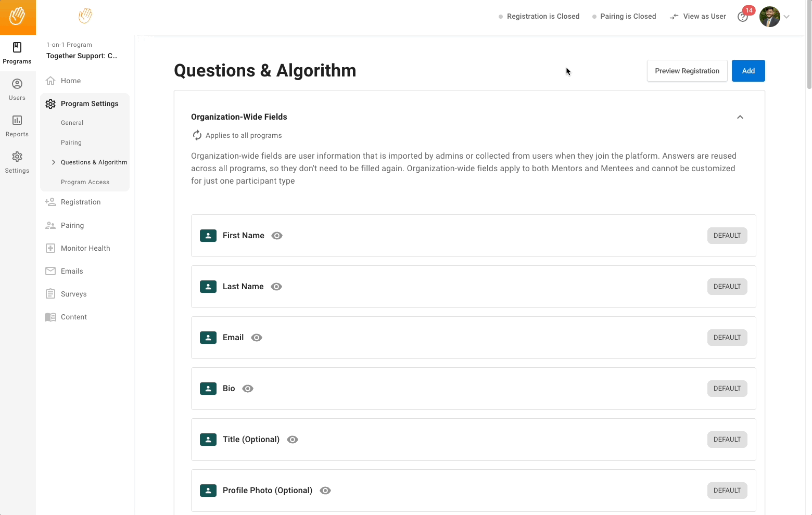Open the General settings page
Screen dimensions: 812x515
coord(72,123)
